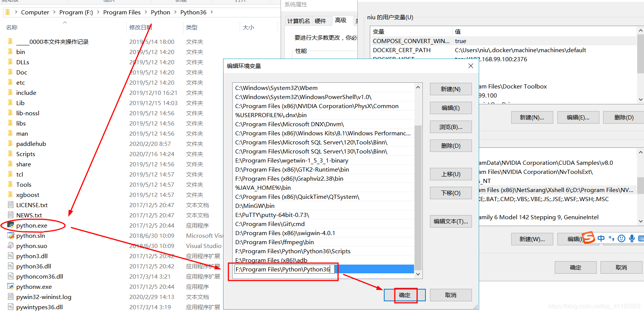The height and width of the screenshot is (313, 644).
Task: Click the Sogou emoji smiley icon
Action: 621,239
